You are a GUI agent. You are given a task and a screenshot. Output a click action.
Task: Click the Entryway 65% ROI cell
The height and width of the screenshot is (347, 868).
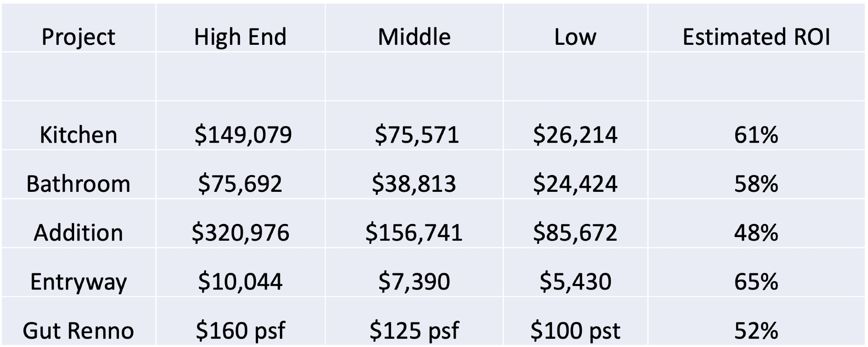pos(756,282)
